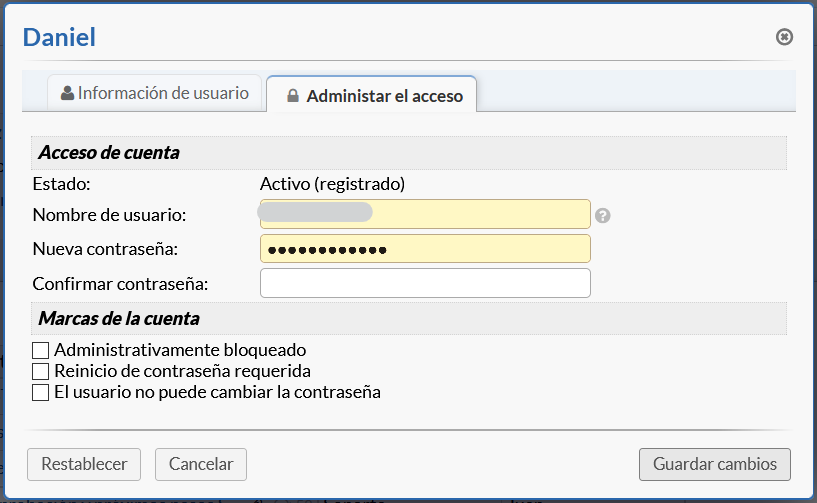Screen dimensions: 817x503
Task: Click the Confirmar contraseña label text
Action: (x=120, y=284)
